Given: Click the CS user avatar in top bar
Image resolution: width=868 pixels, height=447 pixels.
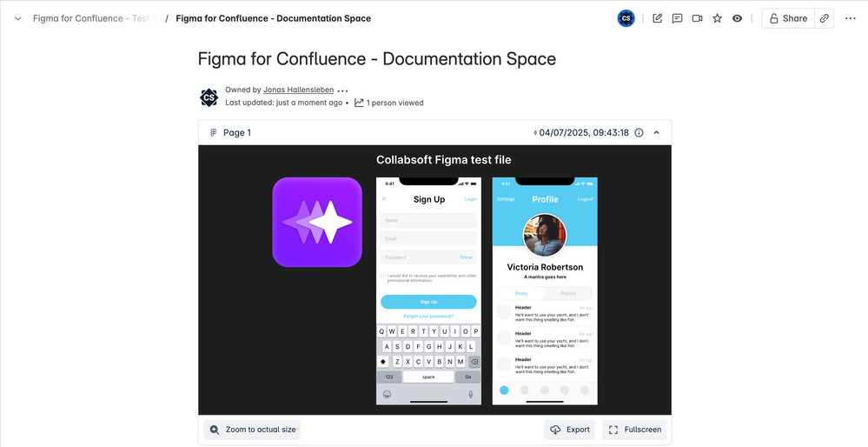Looking at the screenshot, I should click(626, 18).
